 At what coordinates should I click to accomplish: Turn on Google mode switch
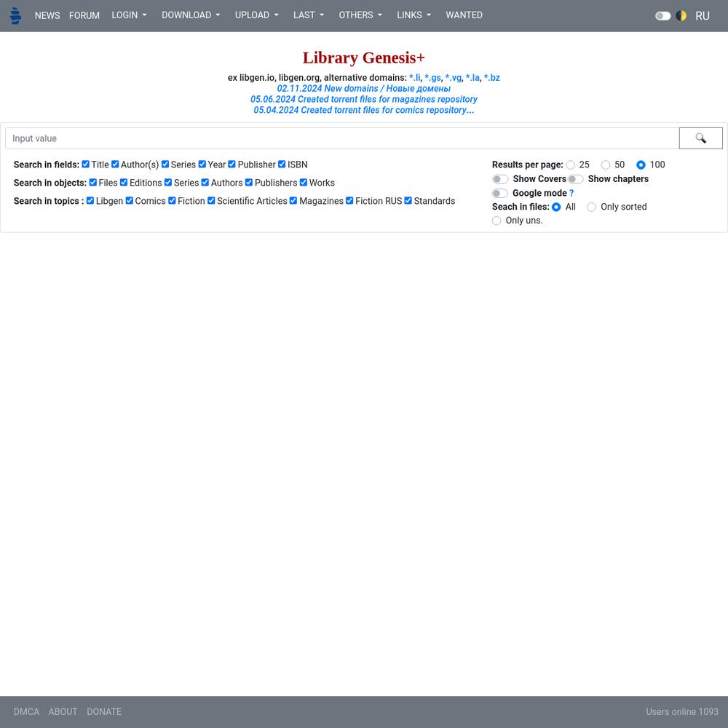click(x=501, y=193)
